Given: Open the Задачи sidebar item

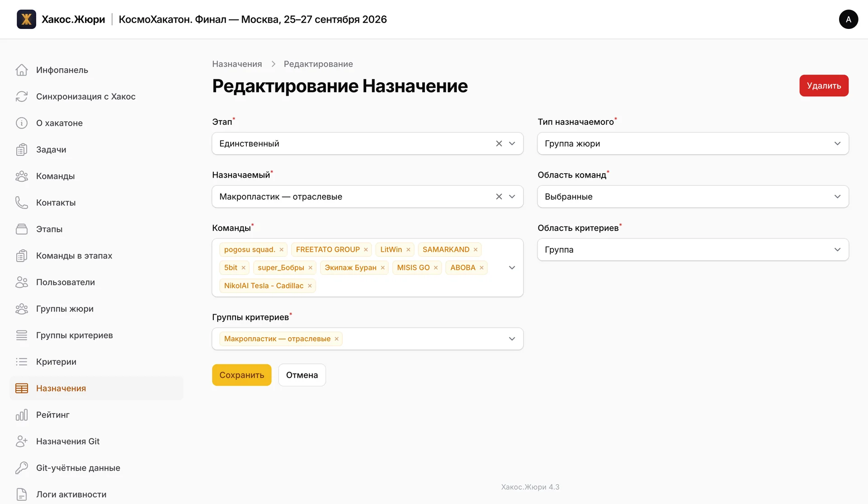Looking at the screenshot, I should pyautogui.click(x=96, y=150).
